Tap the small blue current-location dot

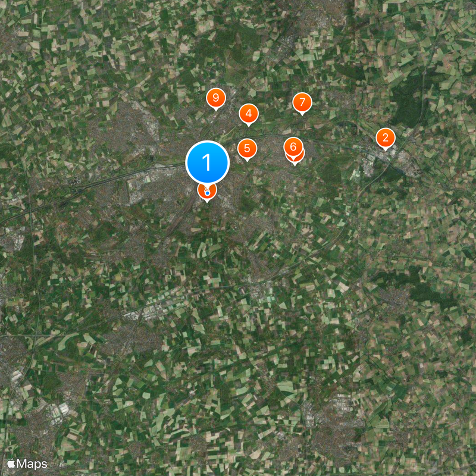coord(207,193)
